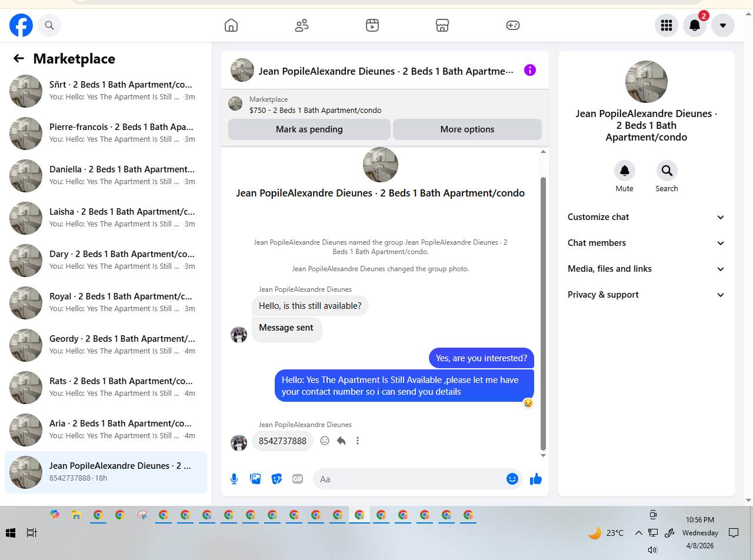Open Facebook search magnifier

pos(49,25)
